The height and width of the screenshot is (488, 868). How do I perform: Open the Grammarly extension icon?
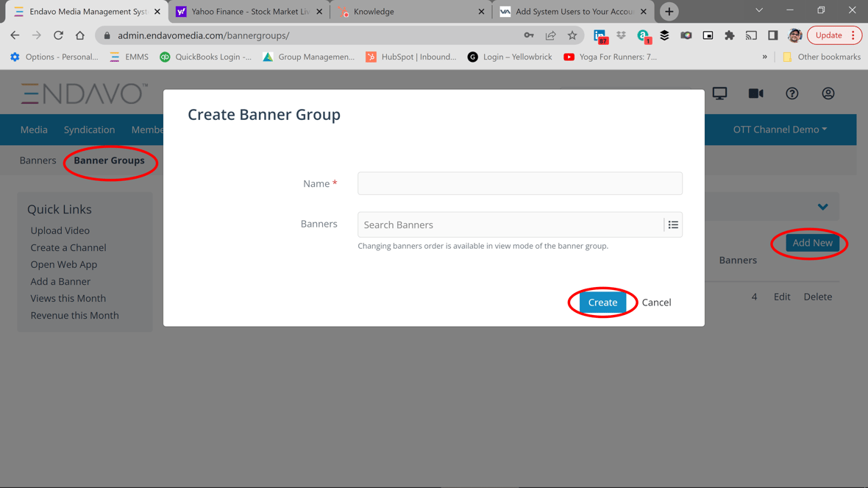tap(644, 35)
